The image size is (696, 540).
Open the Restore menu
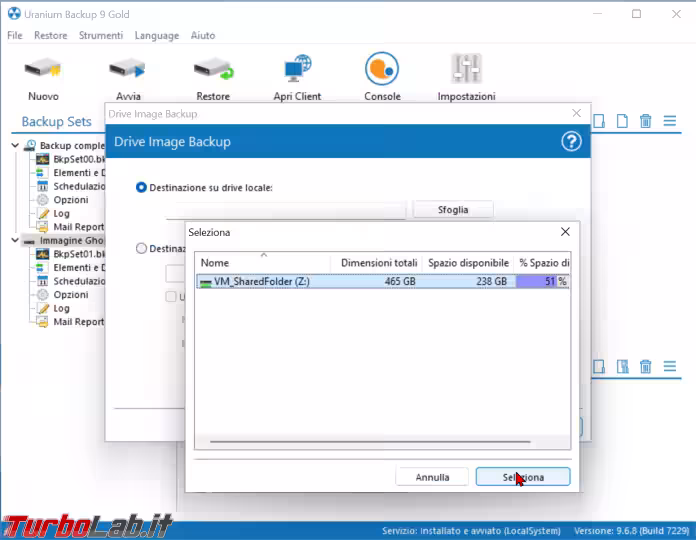pyautogui.click(x=51, y=35)
